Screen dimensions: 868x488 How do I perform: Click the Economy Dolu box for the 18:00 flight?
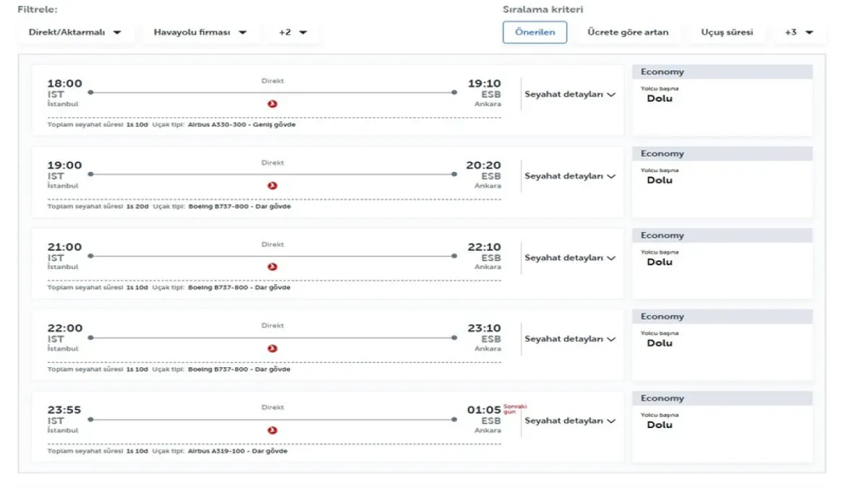click(722, 101)
